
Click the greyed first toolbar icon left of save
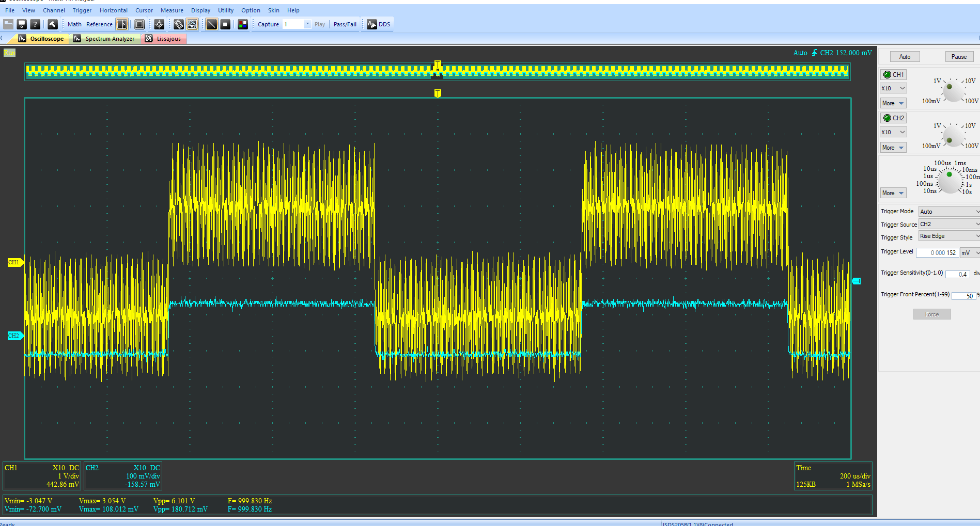pyautogui.click(x=8, y=24)
